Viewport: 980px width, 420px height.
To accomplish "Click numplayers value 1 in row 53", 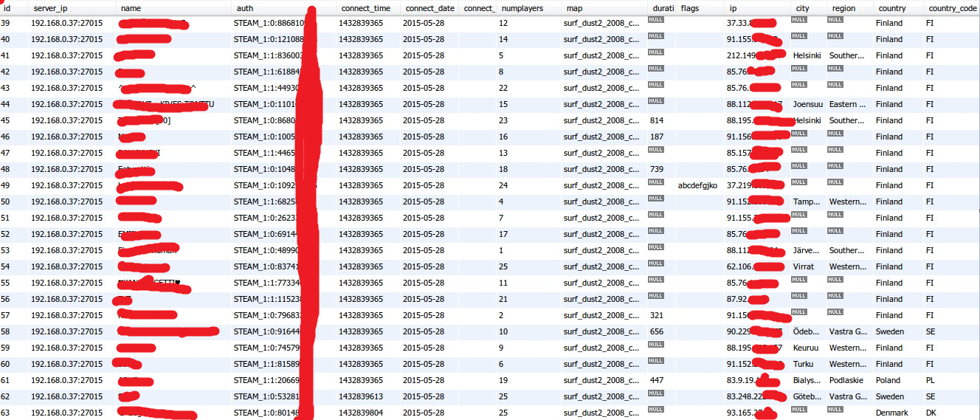I will [x=501, y=250].
